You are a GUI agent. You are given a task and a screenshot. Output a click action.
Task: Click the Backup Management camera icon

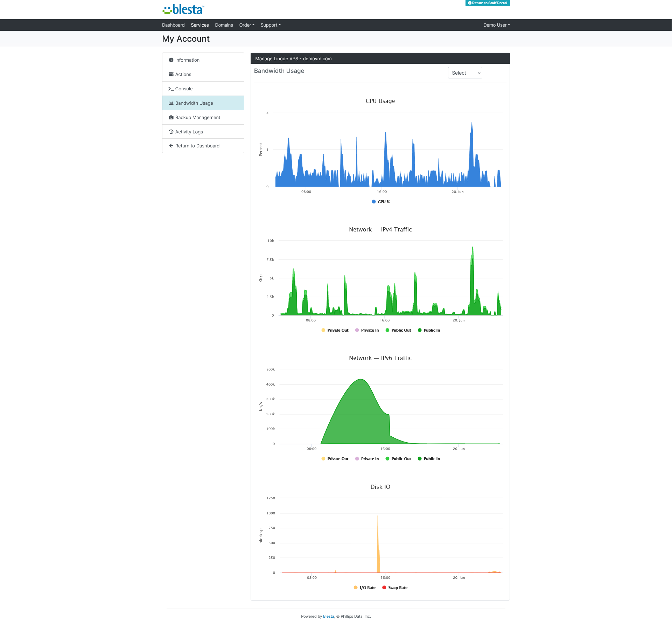click(171, 117)
